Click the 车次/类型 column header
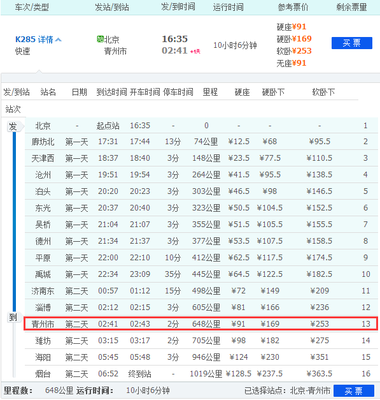The width and height of the screenshot is (380, 400). pos(32,7)
